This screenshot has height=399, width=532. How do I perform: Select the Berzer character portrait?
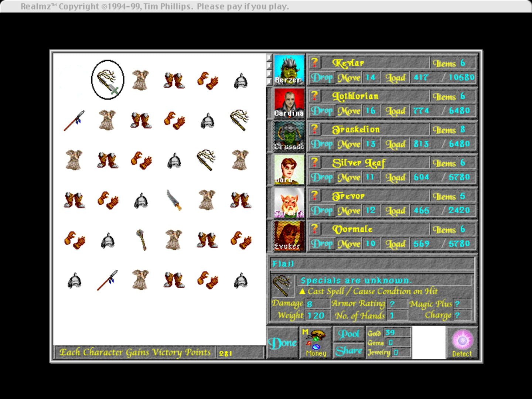point(289,70)
